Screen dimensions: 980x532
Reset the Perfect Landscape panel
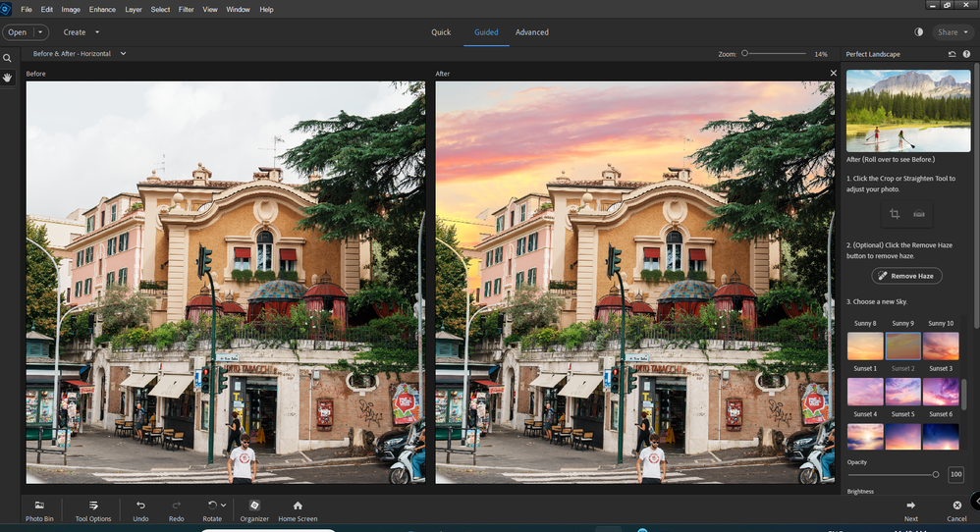952,54
